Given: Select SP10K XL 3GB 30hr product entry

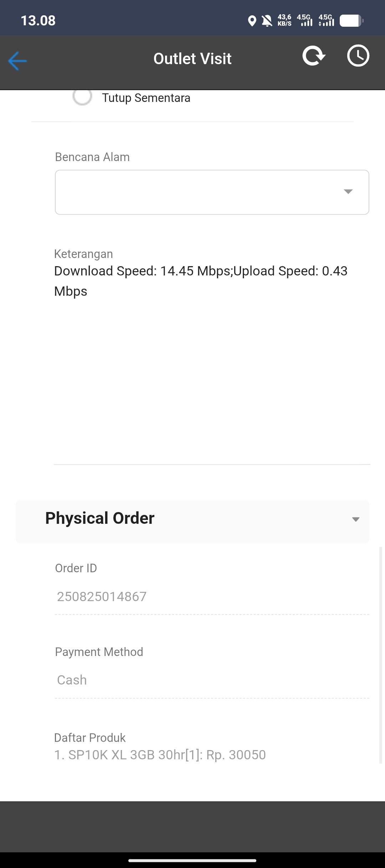Looking at the screenshot, I should (x=160, y=755).
